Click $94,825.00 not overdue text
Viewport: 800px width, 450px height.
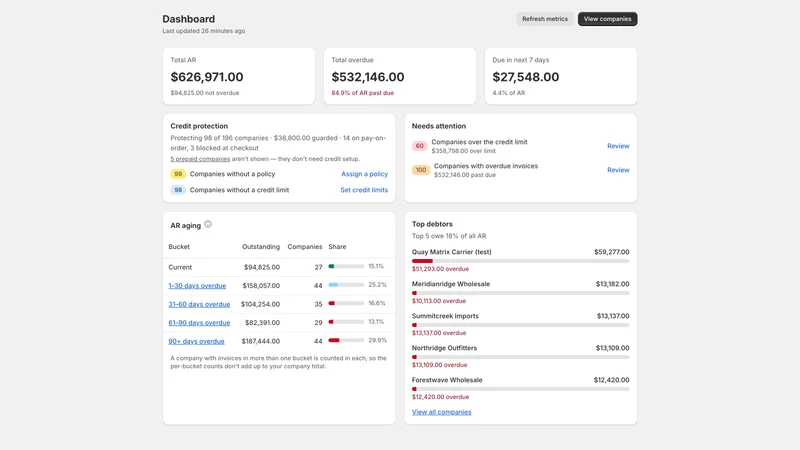pos(205,93)
